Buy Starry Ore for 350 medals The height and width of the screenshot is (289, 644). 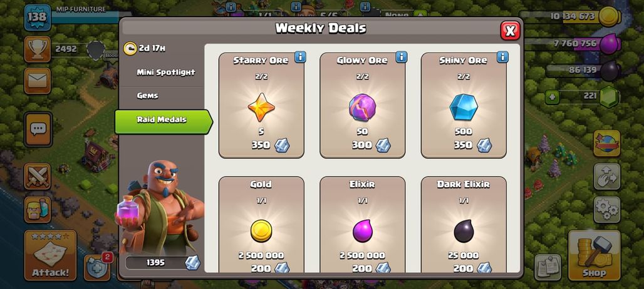[261, 105]
